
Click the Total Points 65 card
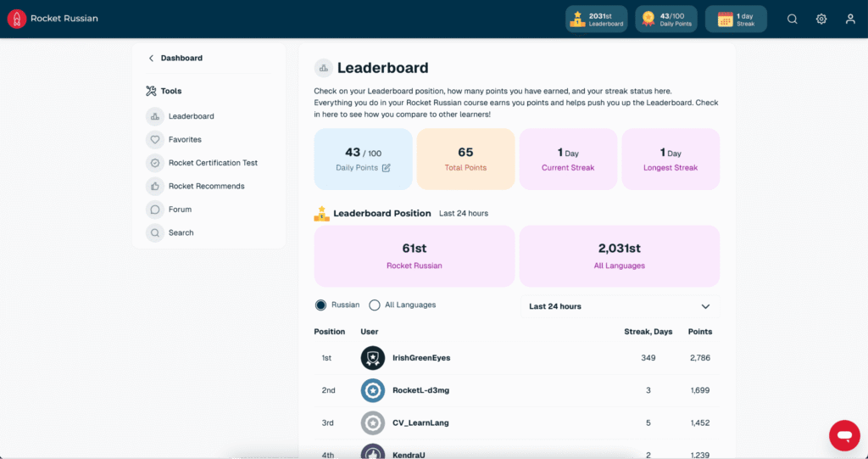tap(465, 160)
